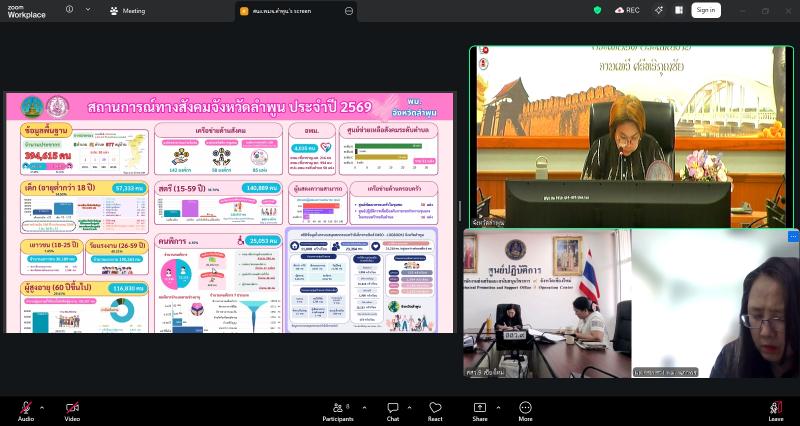
Task: Click the Zoom Workplace logo
Action: coord(26,11)
